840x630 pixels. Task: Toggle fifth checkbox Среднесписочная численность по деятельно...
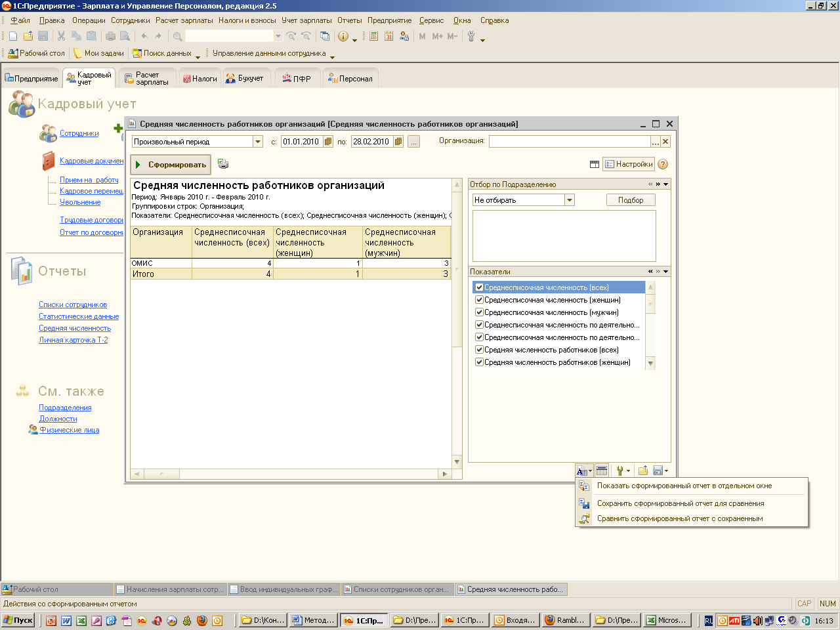pyautogui.click(x=479, y=337)
